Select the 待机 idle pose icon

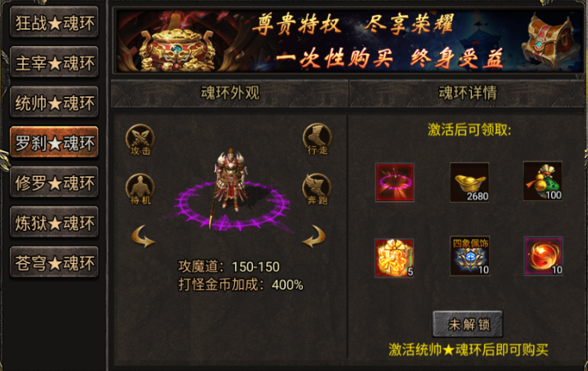pos(140,189)
